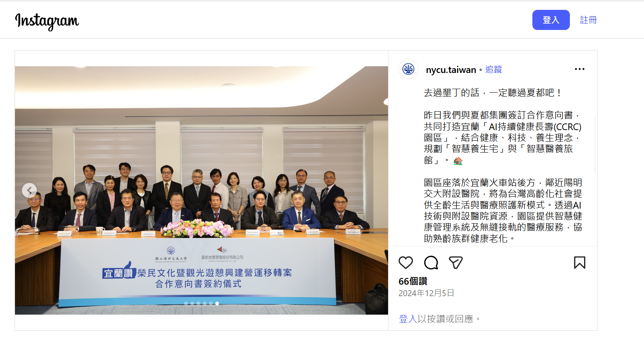644x345 pixels.
Task: Click the group signing ceremony photo
Action: (202, 190)
